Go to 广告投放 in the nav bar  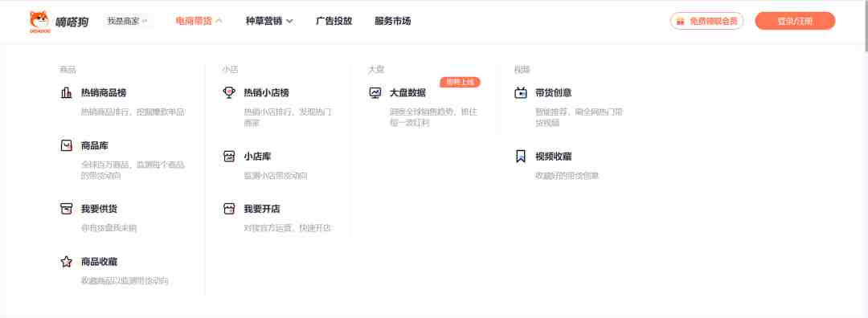[x=334, y=21]
